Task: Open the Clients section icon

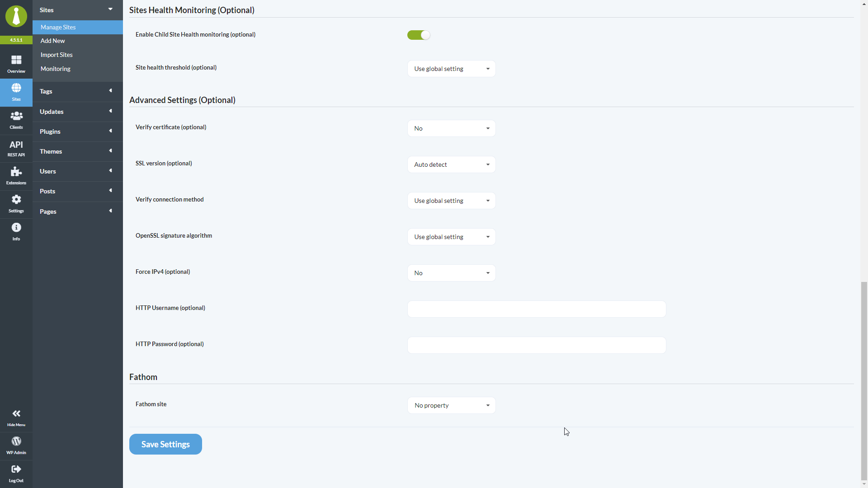Action: pos(16,120)
